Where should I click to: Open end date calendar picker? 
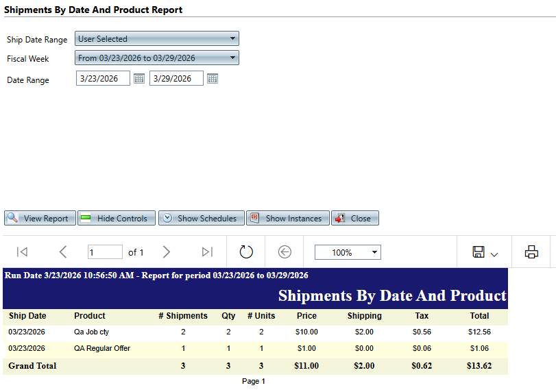(213, 79)
